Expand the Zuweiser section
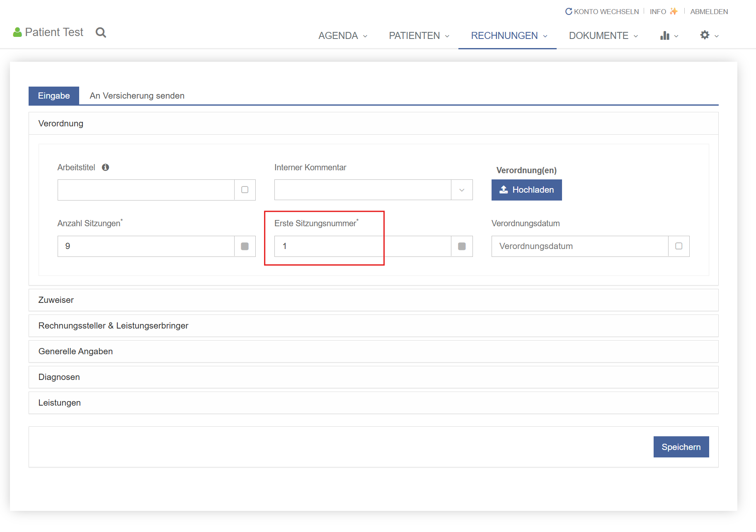The height and width of the screenshot is (532, 756). (56, 300)
